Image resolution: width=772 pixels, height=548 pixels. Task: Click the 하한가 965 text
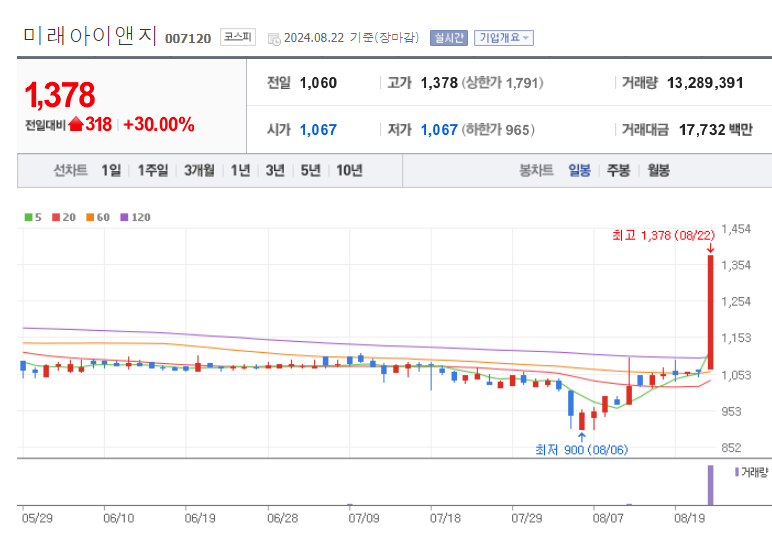coord(498,130)
